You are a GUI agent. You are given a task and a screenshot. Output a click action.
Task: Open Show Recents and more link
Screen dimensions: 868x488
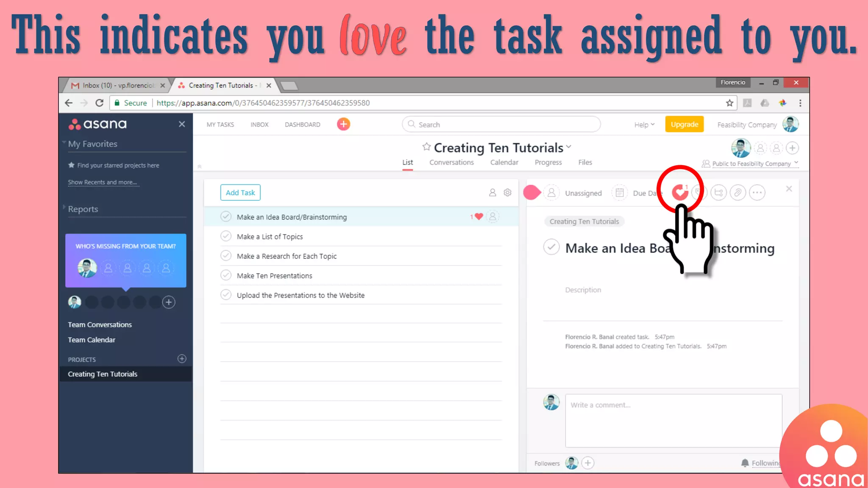(103, 182)
